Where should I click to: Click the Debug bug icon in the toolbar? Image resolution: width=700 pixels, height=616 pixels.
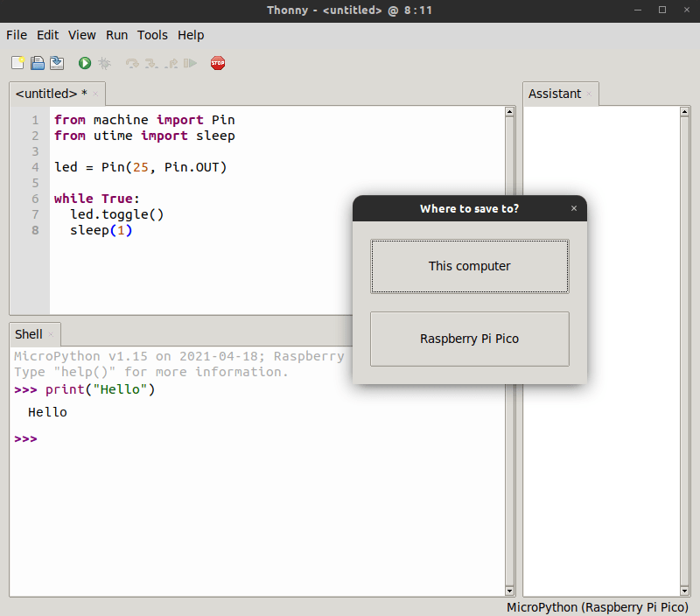(x=105, y=63)
